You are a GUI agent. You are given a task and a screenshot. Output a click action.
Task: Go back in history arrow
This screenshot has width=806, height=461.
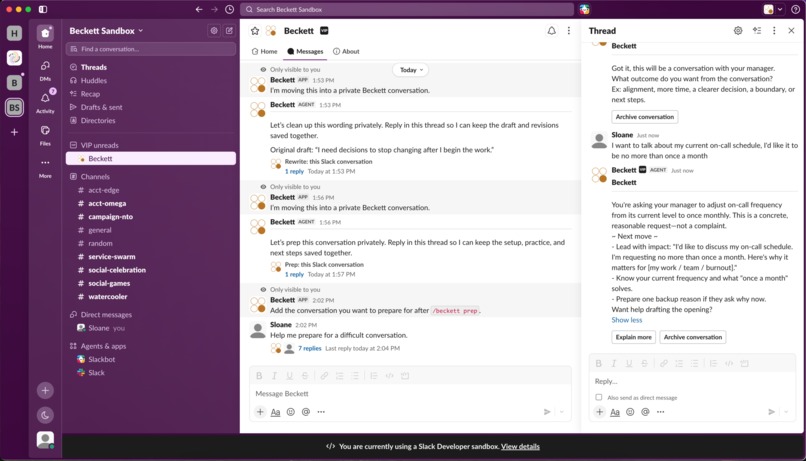click(x=199, y=9)
